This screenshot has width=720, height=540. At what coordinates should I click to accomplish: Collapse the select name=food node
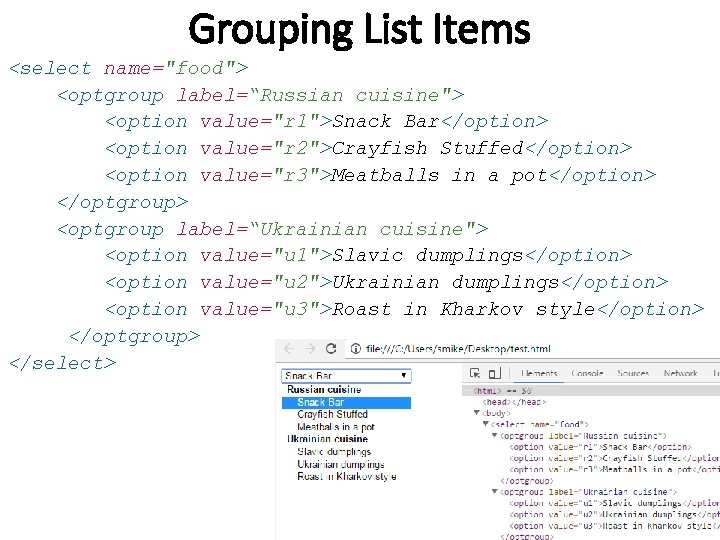[x=486, y=424]
